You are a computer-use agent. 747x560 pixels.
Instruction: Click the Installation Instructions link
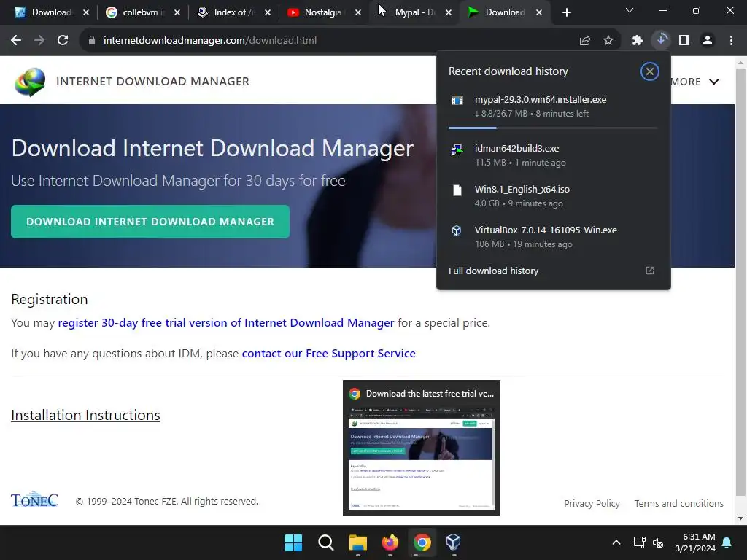86,415
